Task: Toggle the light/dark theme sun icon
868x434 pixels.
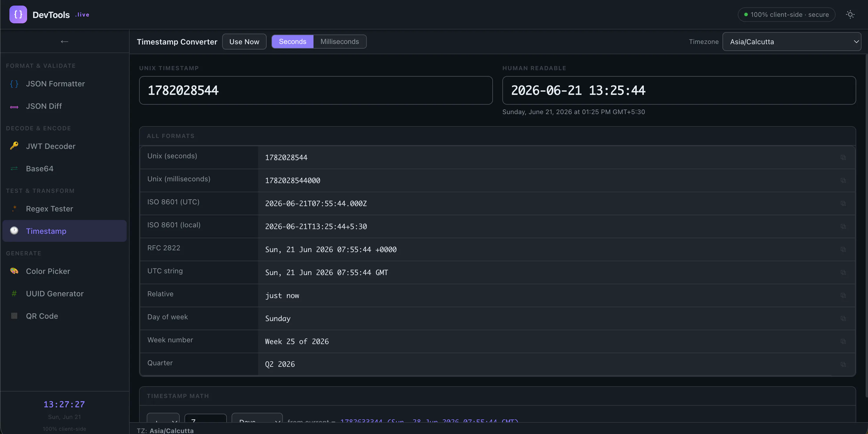Action: coord(850,14)
